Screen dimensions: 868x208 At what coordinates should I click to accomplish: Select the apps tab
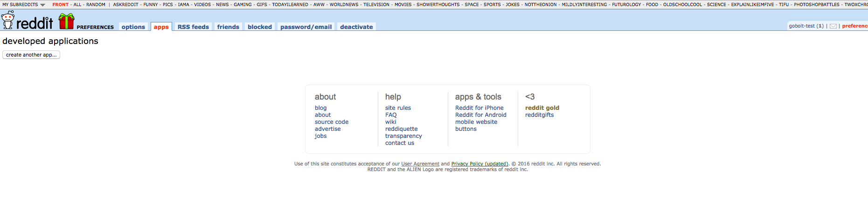pos(161,27)
